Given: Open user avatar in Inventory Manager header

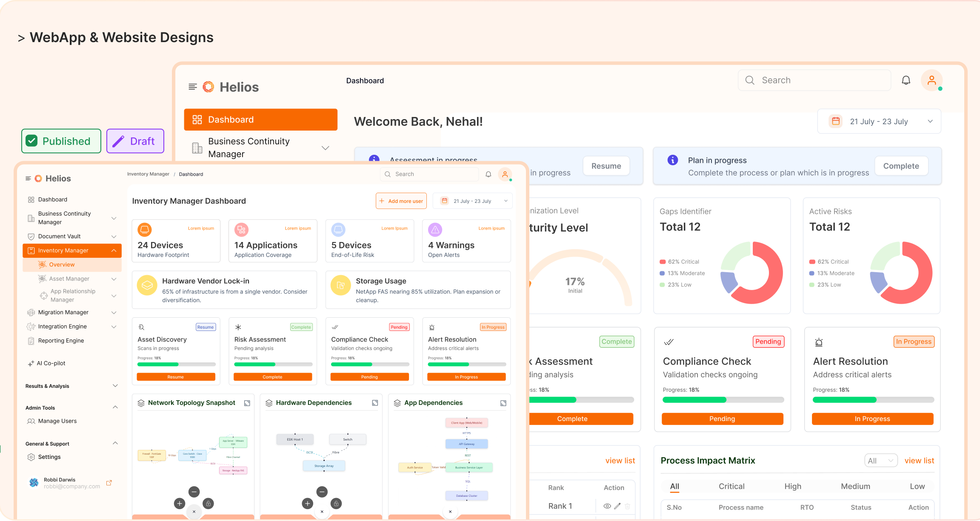Looking at the screenshot, I should click(x=505, y=174).
